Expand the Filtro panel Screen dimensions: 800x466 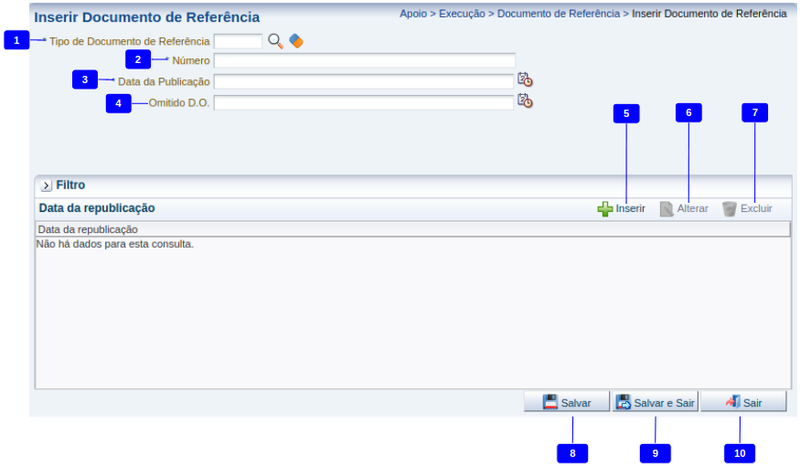[x=46, y=185]
